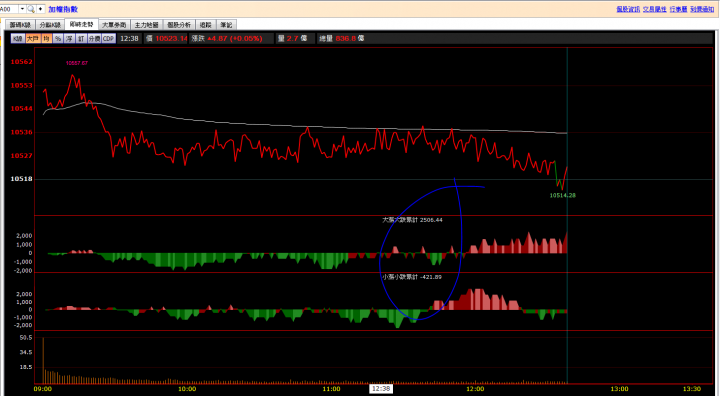This screenshot has height=396, width=720.
Task: Switch to the 分點K線 tab
Action: tap(50, 25)
